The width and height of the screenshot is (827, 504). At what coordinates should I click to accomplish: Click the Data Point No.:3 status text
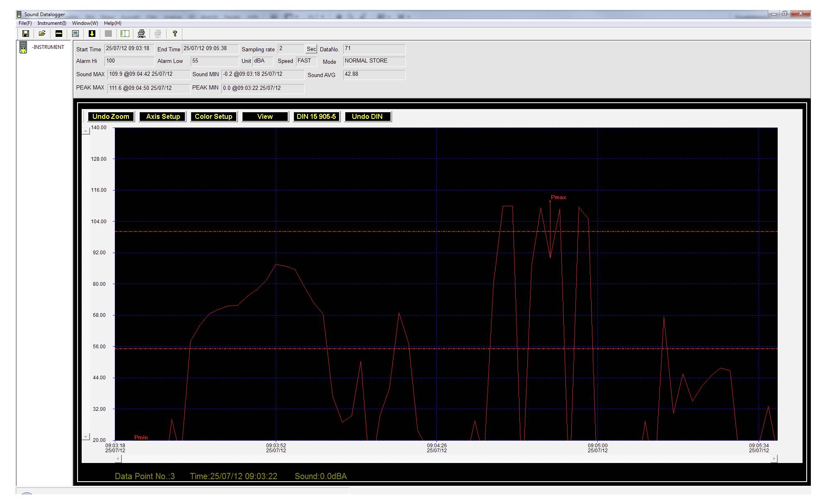[145, 477]
